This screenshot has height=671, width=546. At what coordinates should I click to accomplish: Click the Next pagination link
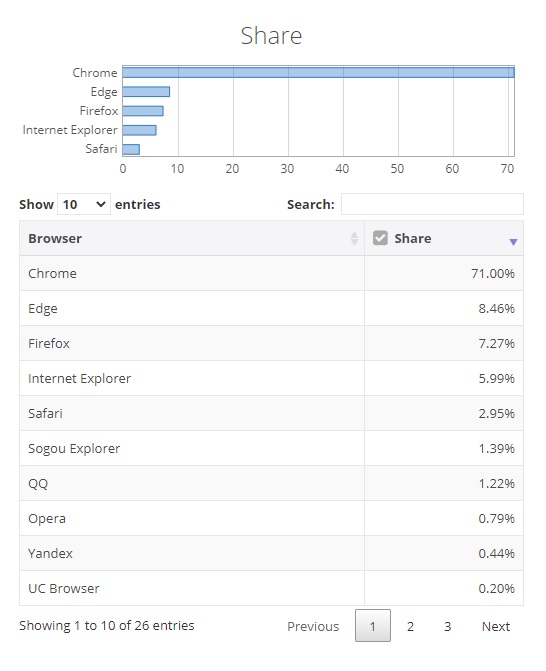coord(496,626)
